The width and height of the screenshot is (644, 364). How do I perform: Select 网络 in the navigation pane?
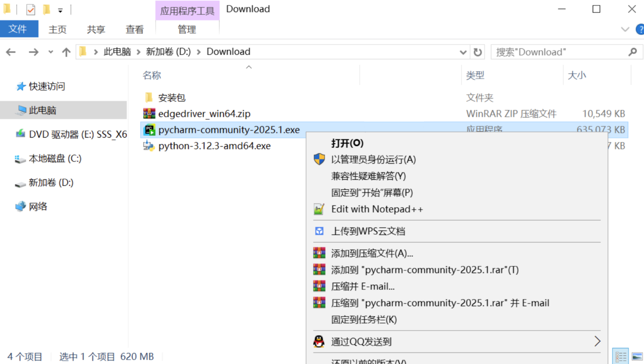click(x=31, y=207)
